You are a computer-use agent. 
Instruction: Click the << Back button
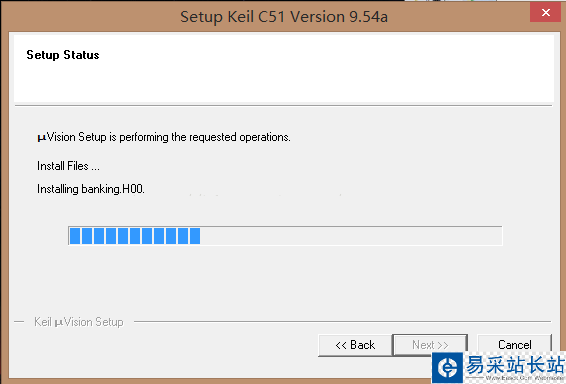click(x=355, y=345)
